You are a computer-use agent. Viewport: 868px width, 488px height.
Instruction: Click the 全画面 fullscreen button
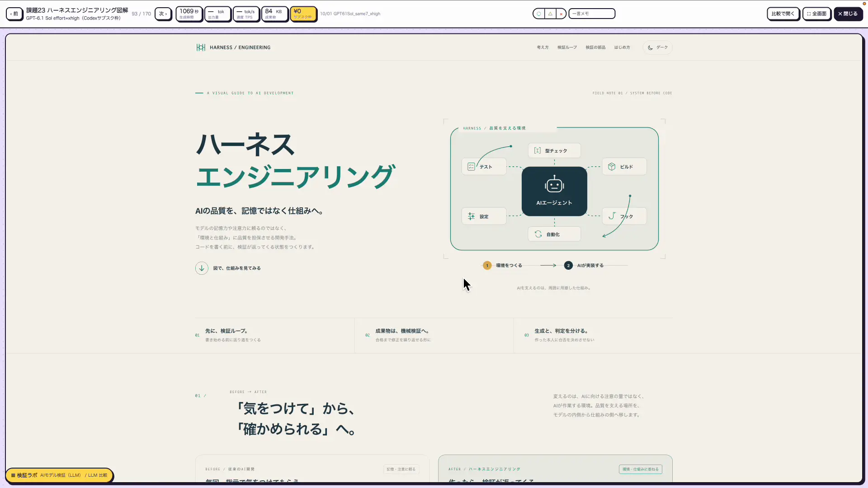[817, 14]
